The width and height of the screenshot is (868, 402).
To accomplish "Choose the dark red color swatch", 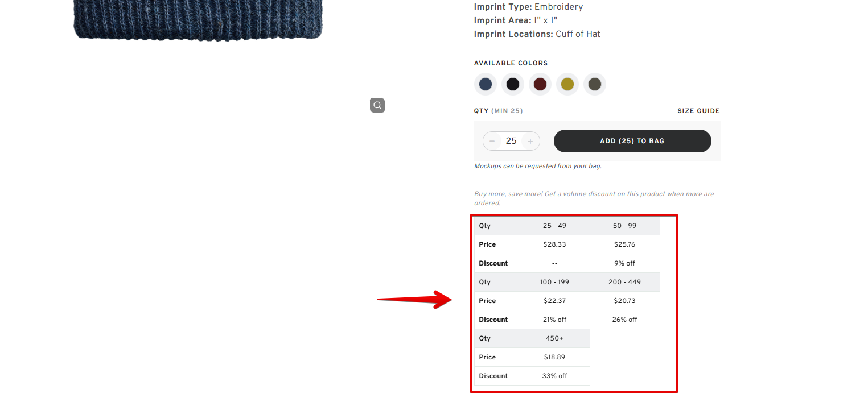I will [x=540, y=84].
